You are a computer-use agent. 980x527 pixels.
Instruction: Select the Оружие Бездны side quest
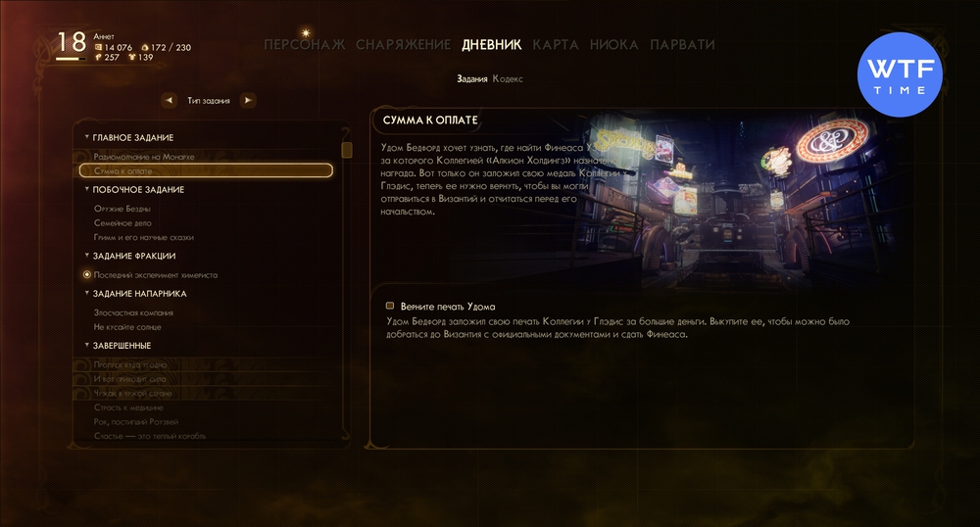tap(122, 209)
